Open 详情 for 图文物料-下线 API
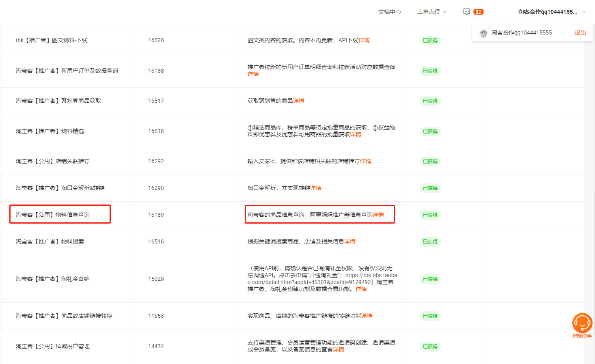Viewport: 595px width, 364px height. tap(364, 40)
